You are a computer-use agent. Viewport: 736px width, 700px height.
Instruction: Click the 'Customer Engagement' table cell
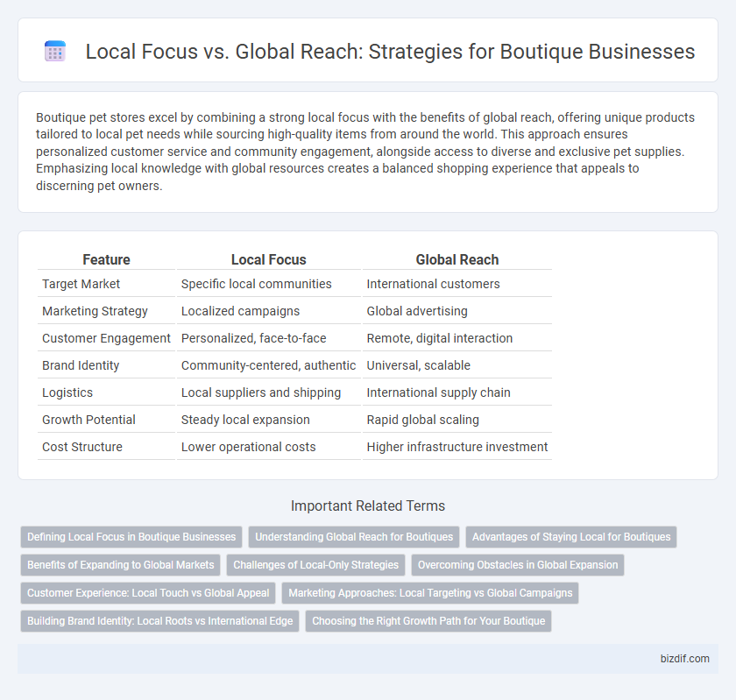[106, 338]
